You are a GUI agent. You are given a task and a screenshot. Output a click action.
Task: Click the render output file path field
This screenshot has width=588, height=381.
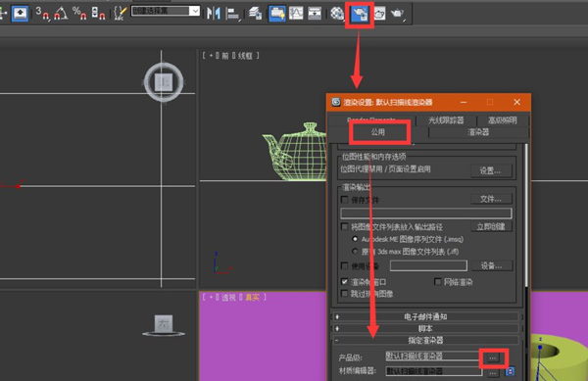pyautogui.click(x=426, y=214)
